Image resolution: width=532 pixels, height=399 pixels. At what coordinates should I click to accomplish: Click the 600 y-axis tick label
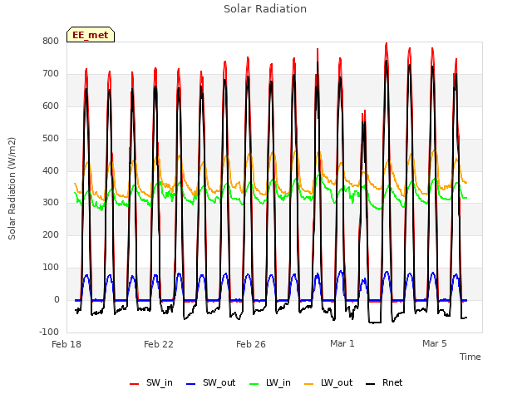[51, 106]
